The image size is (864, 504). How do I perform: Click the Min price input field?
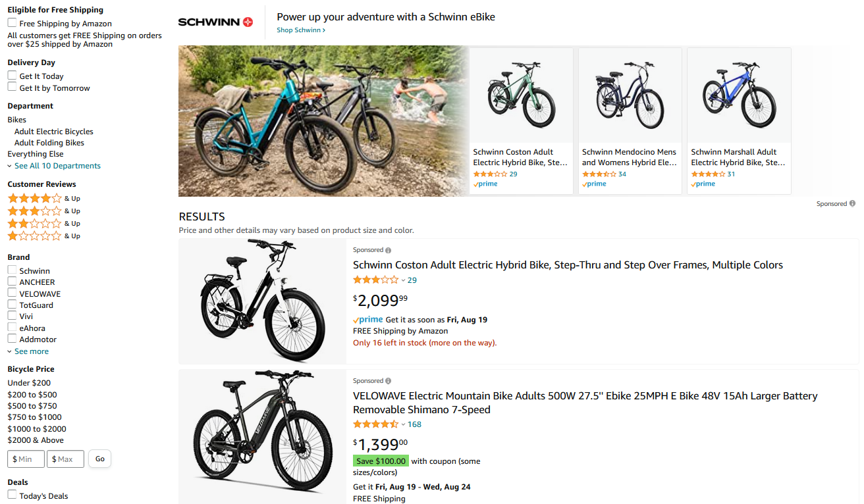[26, 459]
